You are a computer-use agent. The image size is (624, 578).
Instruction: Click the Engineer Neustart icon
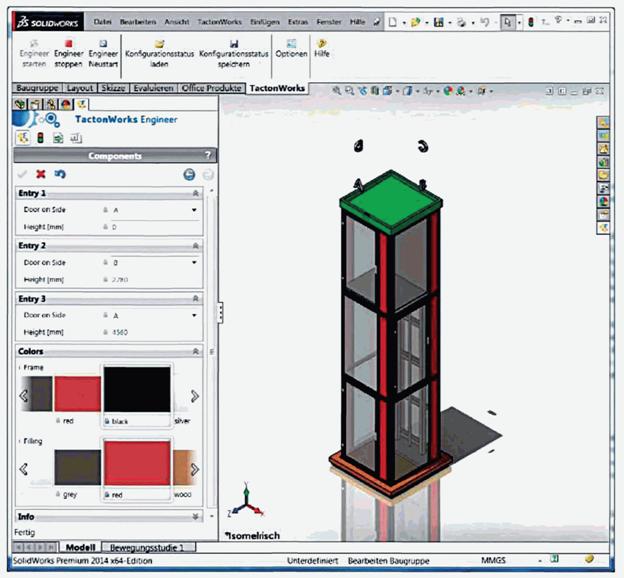coord(103,43)
